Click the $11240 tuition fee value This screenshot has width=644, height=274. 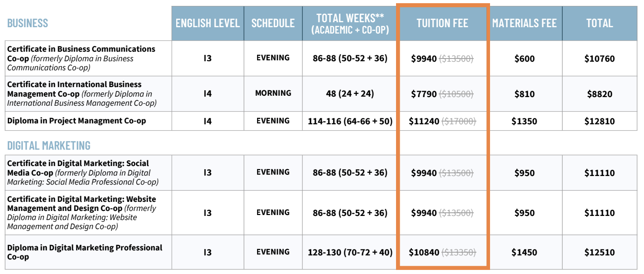click(x=424, y=121)
